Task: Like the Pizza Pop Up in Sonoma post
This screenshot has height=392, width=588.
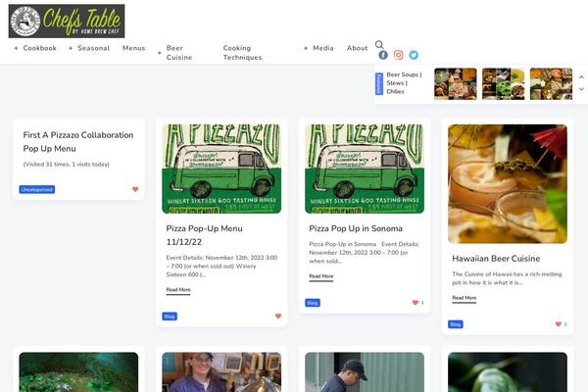Action: pyautogui.click(x=416, y=303)
